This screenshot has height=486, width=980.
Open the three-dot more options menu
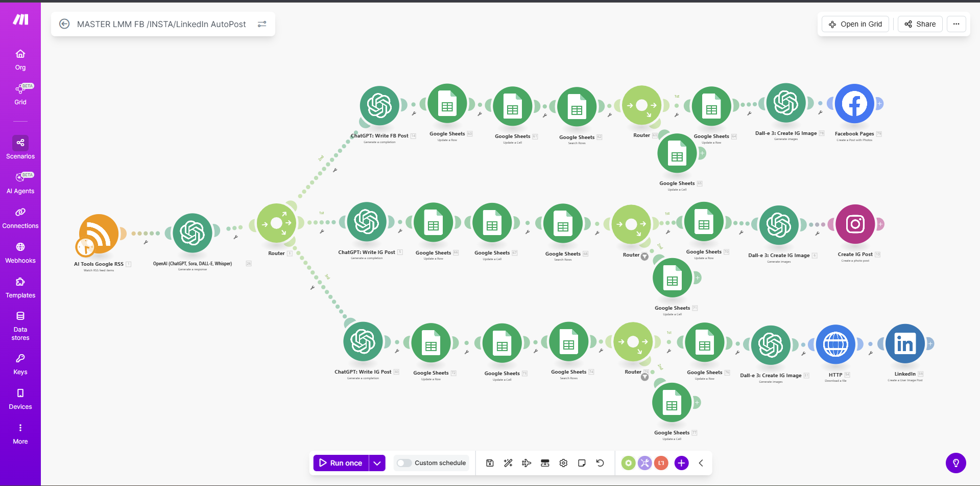click(956, 24)
